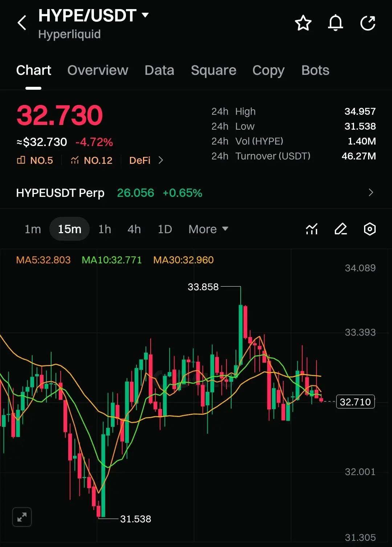Select the 1h timeframe
The image size is (392, 547).
[x=105, y=229]
